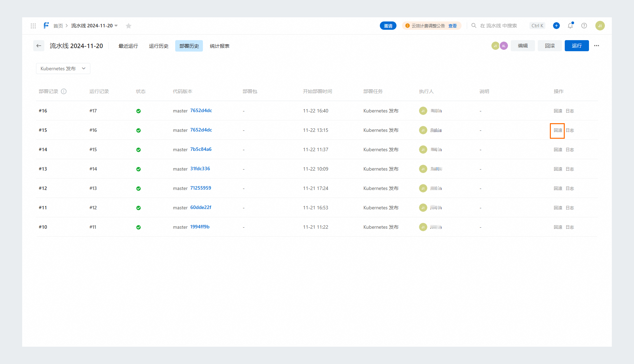Click the Flow logo icon
Image resolution: width=634 pixels, height=364 pixels.
point(46,26)
